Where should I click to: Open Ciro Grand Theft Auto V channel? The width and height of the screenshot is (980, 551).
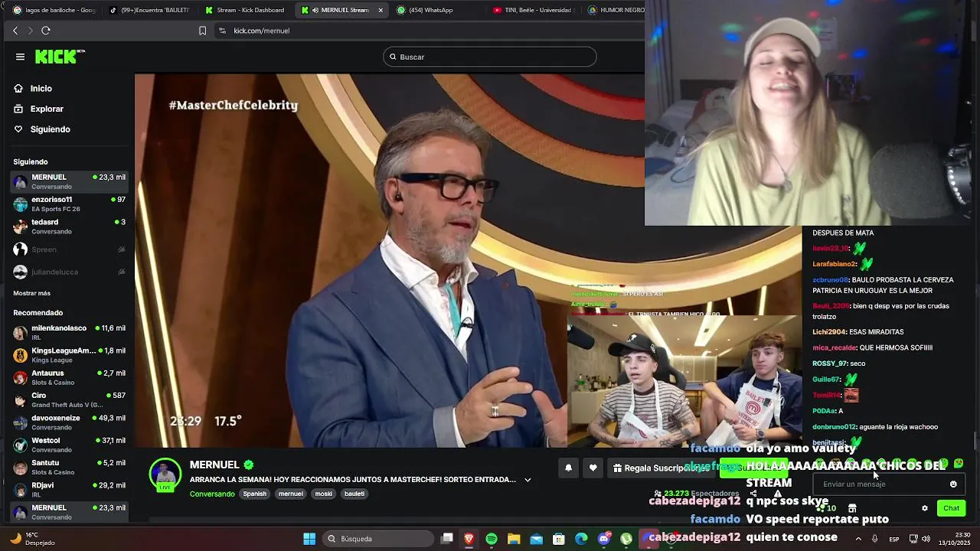pos(69,399)
